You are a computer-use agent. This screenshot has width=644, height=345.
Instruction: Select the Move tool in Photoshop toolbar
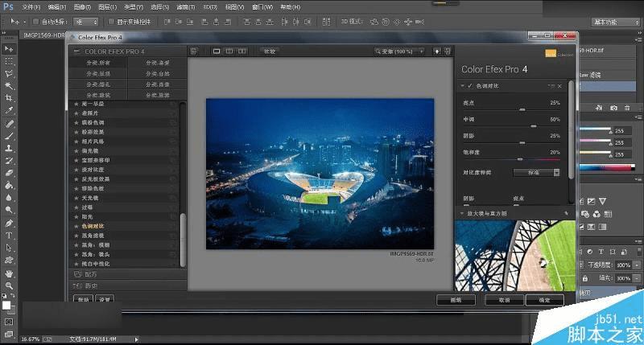coord(9,49)
